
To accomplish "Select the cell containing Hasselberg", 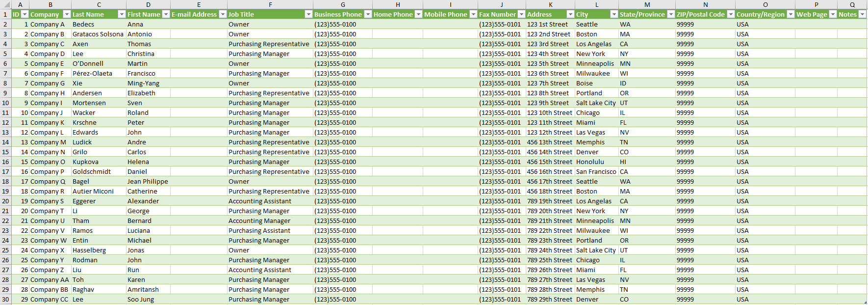I will [99, 250].
